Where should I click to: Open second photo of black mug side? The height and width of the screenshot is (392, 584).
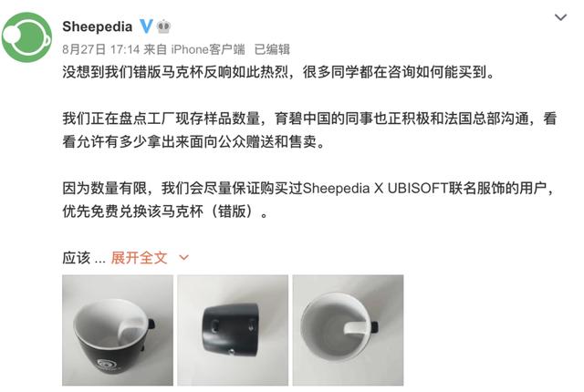[233, 330]
